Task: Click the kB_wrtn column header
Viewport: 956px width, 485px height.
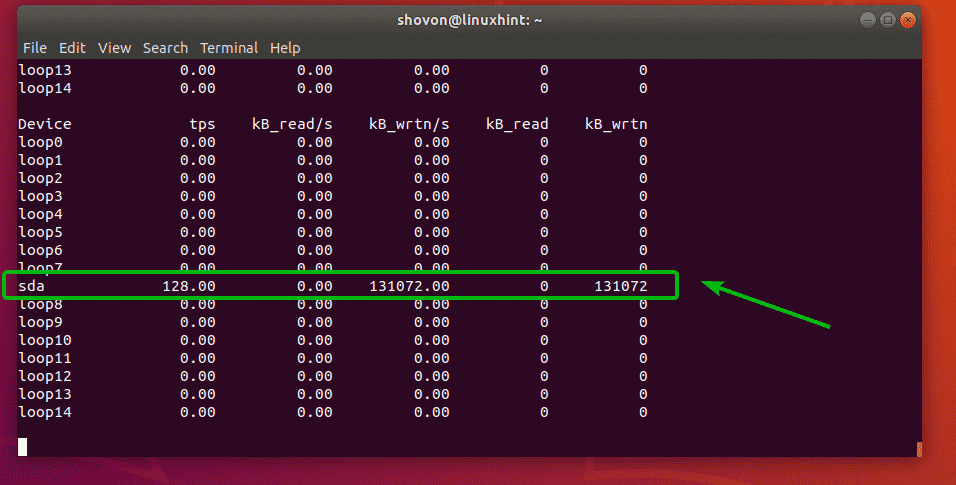Action: click(x=616, y=124)
